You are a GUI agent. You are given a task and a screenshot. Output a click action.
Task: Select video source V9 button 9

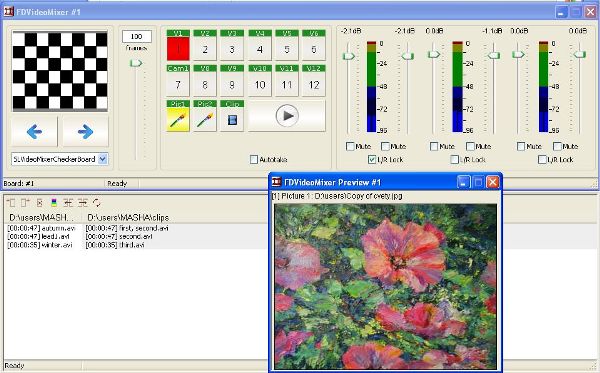tap(232, 81)
